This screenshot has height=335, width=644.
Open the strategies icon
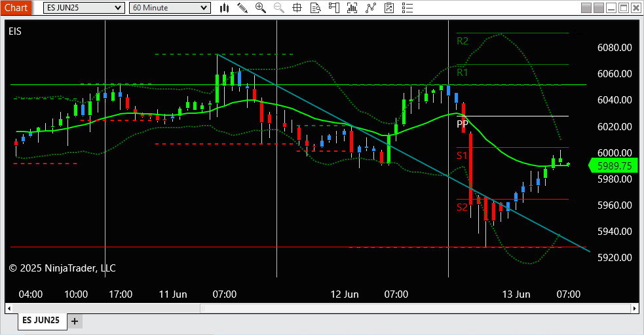[x=371, y=8]
